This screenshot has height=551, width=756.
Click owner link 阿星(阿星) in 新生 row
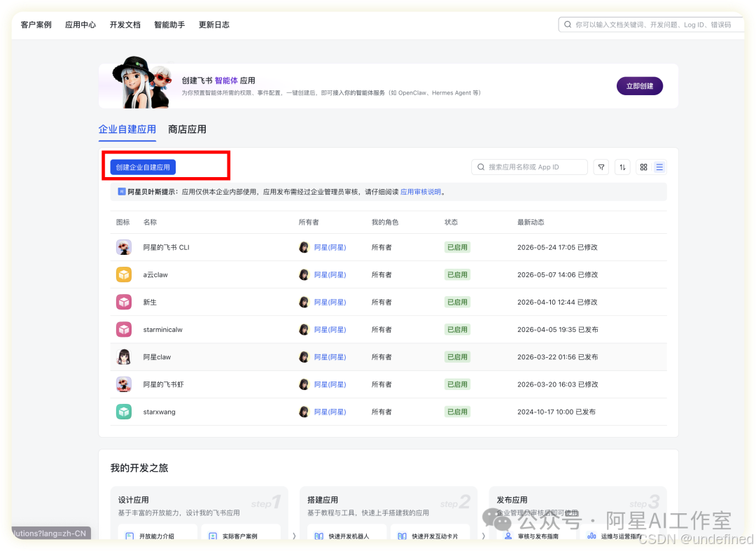click(330, 302)
